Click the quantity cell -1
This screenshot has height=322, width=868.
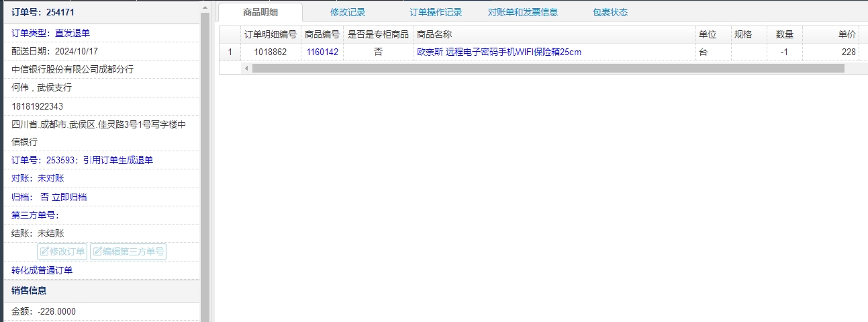pyautogui.click(x=785, y=52)
